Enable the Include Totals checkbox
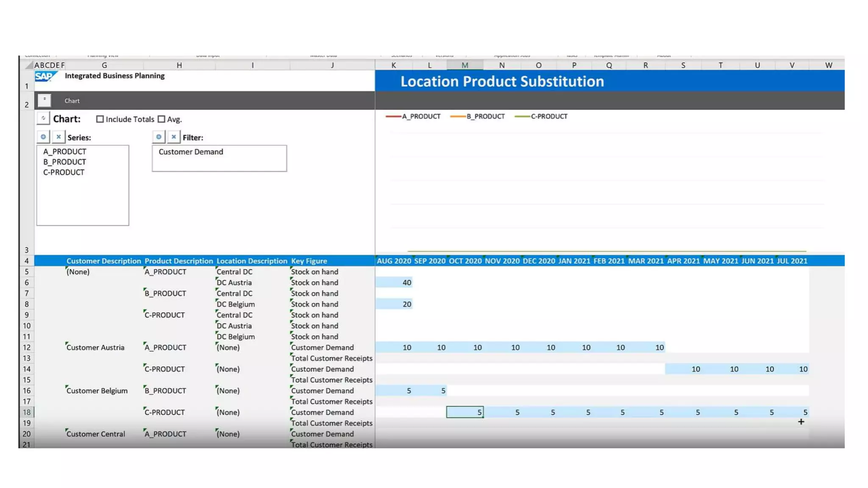The height and width of the screenshot is (488, 868). (x=100, y=119)
